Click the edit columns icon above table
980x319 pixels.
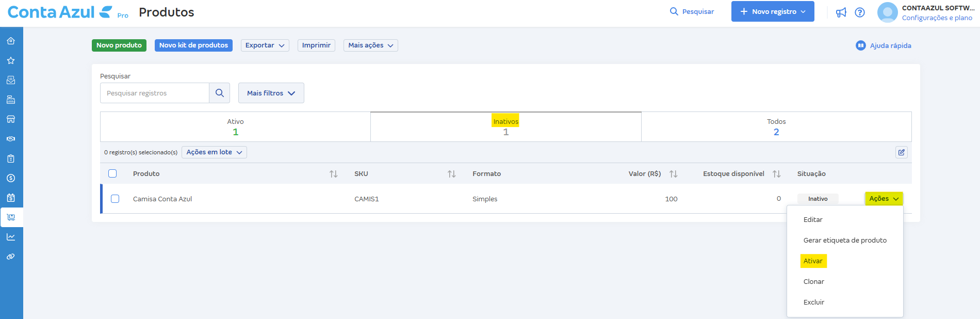[901, 152]
